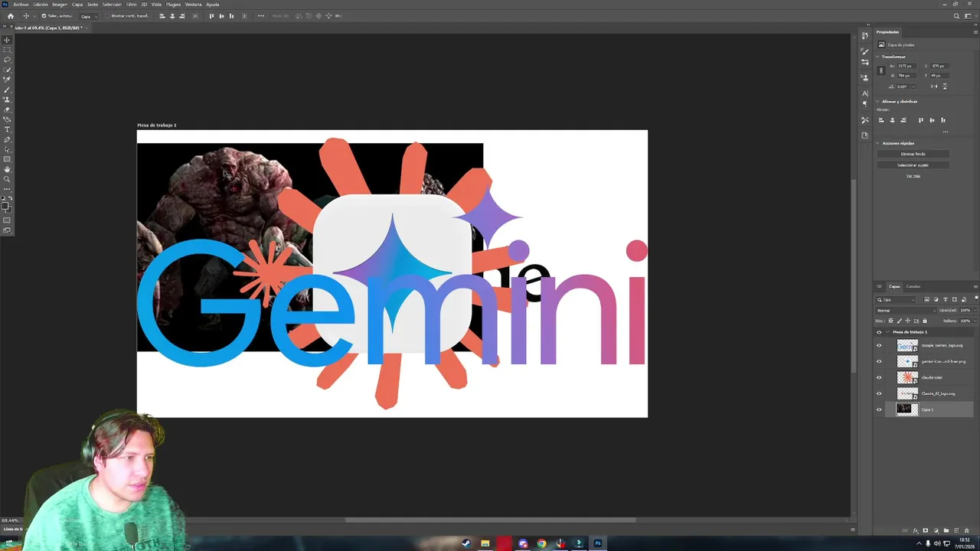
Task: Flip horizontally in Transformar section
Action: click(x=934, y=86)
